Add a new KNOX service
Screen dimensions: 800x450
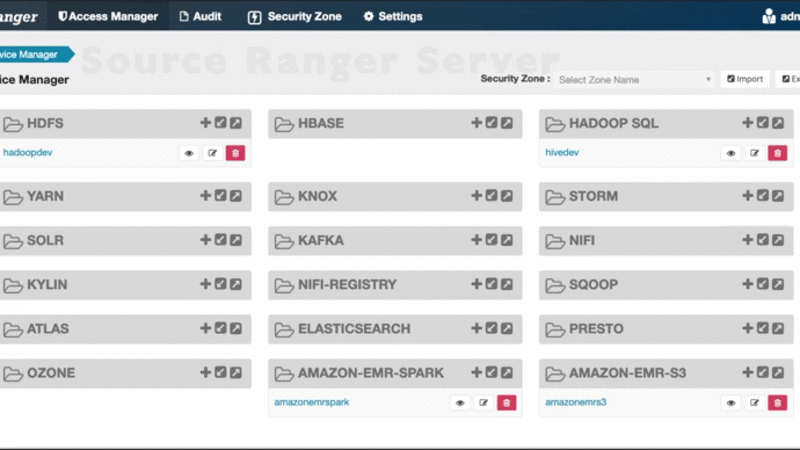pyautogui.click(x=477, y=196)
